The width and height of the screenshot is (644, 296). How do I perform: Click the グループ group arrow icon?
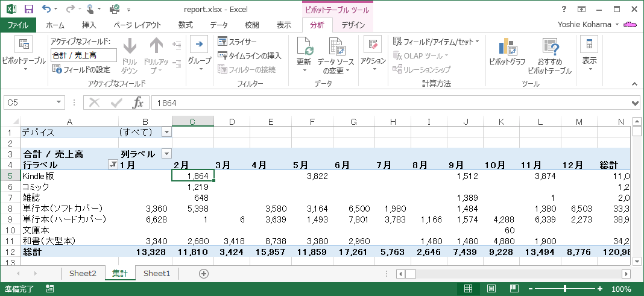(199, 44)
